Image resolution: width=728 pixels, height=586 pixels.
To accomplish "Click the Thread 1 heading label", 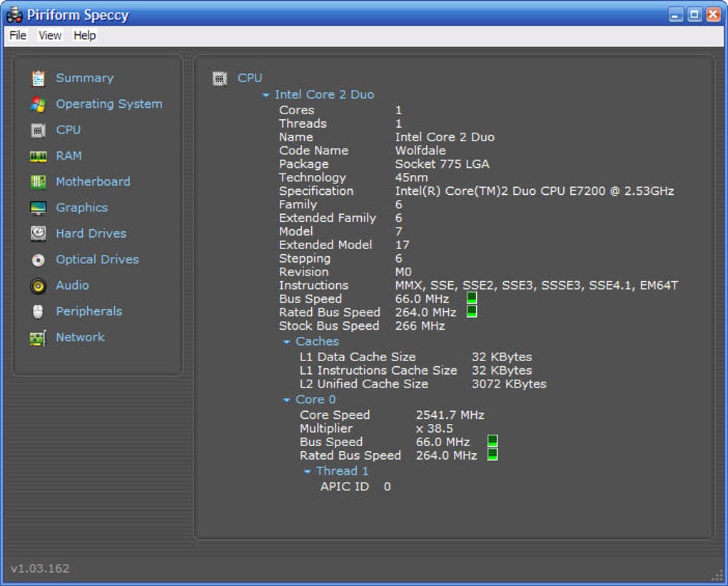I will [342, 471].
